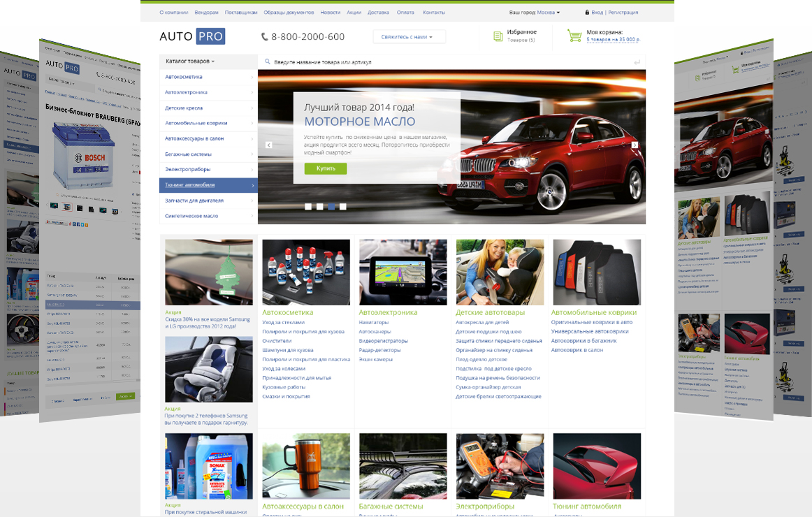Image resolution: width=812 pixels, height=517 pixels.
Task: Go to previous banner slide arrow
Action: (x=268, y=145)
